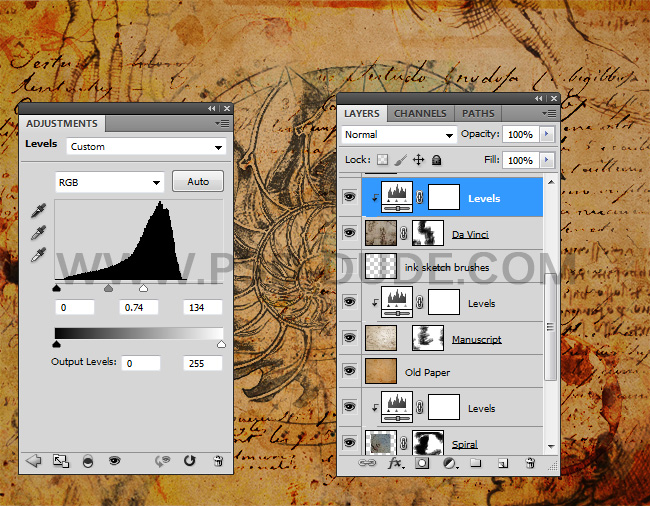The height and width of the screenshot is (506, 650).
Task: Toggle lock image pixels brush icon
Action: pyautogui.click(x=400, y=160)
